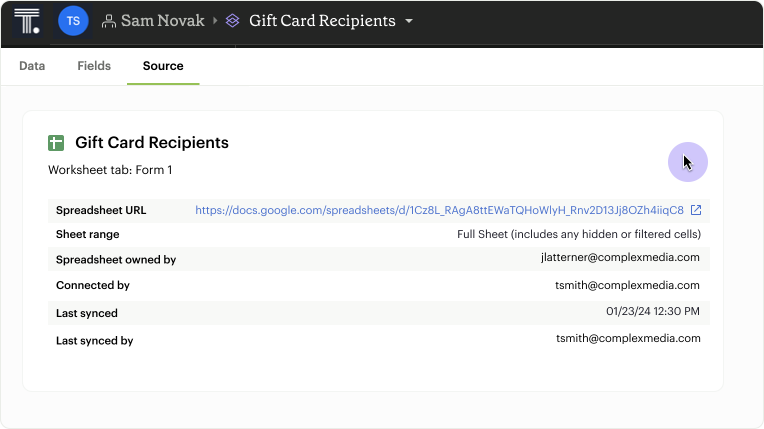Click the Gift Card Recipients card heading

(152, 143)
